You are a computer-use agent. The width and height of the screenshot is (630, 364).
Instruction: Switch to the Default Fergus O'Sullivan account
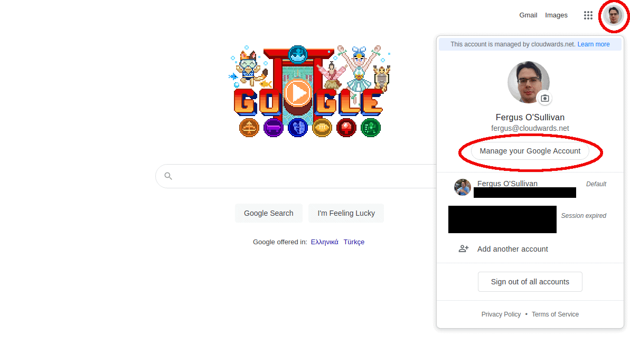[530, 187]
